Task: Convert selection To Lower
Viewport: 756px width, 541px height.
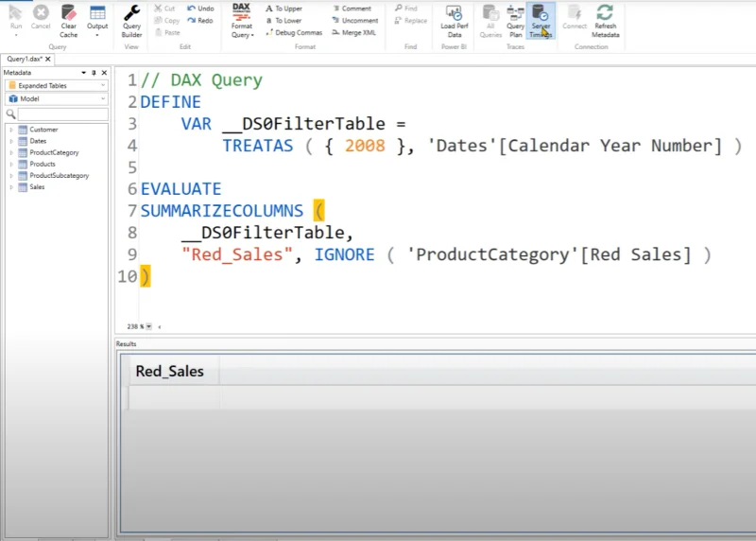Action: pos(283,20)
